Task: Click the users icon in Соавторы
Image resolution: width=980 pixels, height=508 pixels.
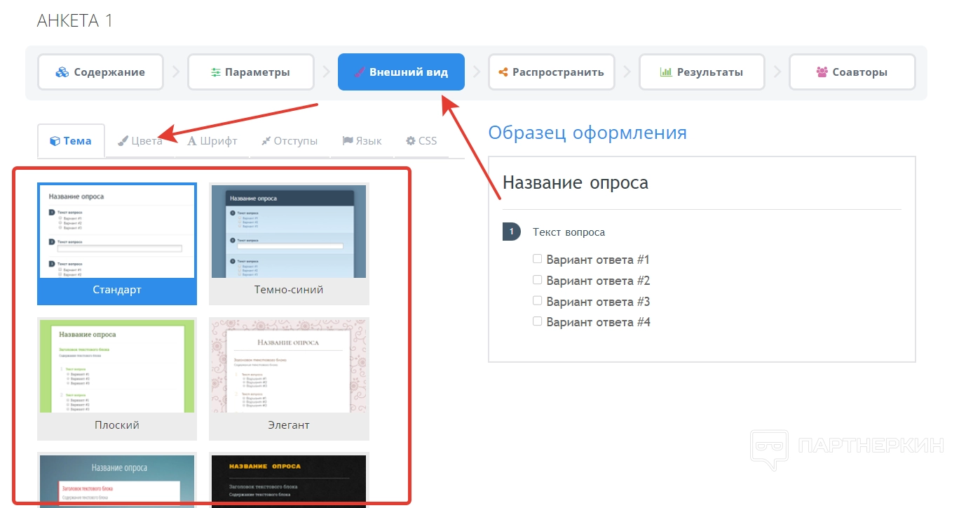Action: 822,72
